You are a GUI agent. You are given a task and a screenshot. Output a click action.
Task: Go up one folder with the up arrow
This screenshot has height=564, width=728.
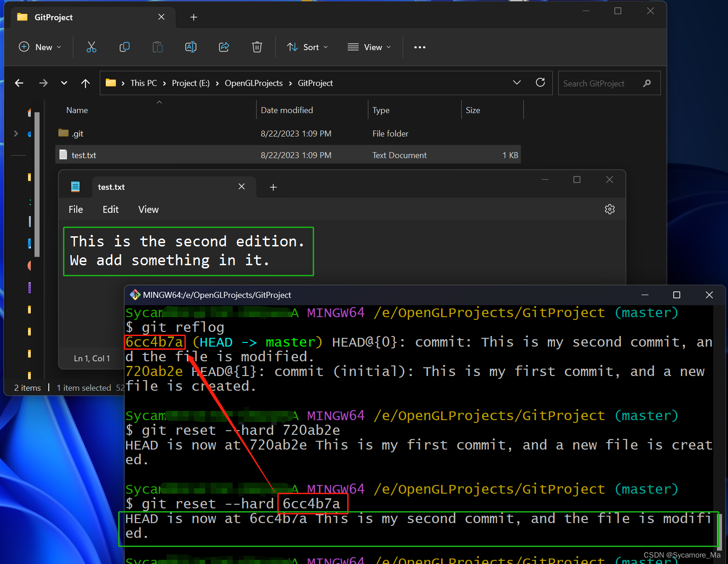86,83
